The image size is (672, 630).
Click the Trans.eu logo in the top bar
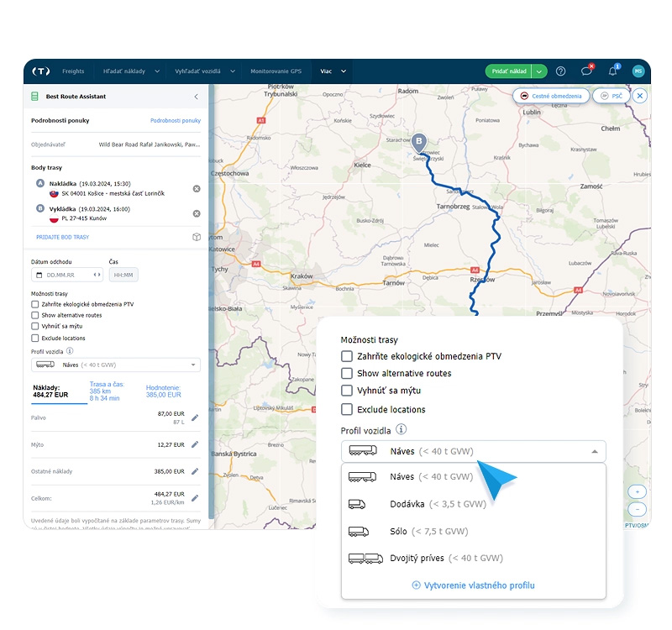point(41,71)
